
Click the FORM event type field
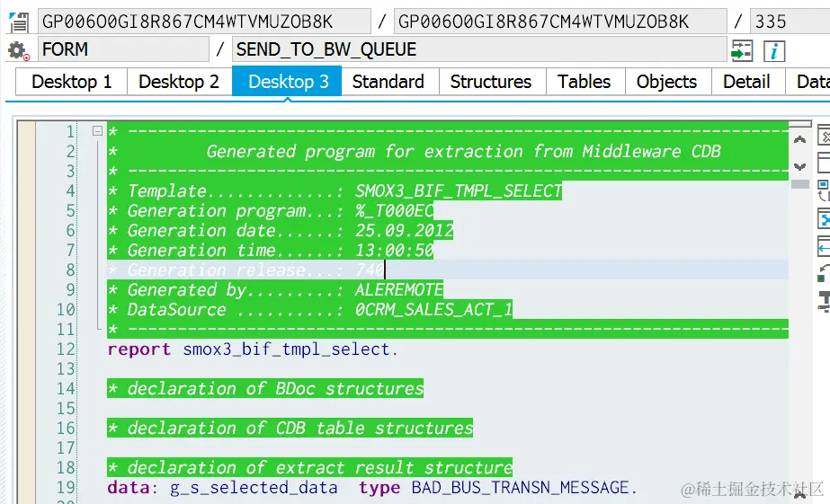tap(123, 49)
